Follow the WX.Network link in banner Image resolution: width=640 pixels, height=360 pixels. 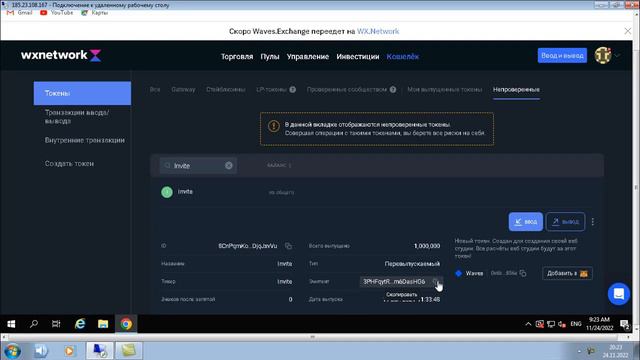point(378,31)
